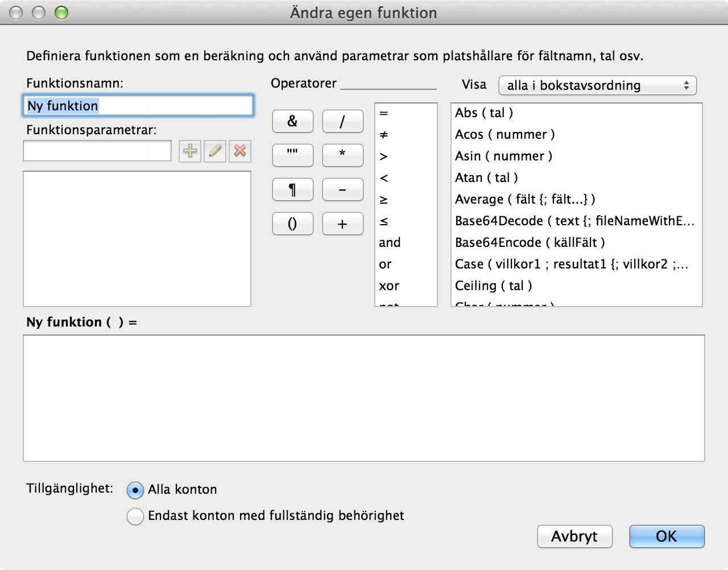Select the 'and' logical operator
The width and height of the screenshot is (728, 570).
pyautogui.click(x=406, y=243)
